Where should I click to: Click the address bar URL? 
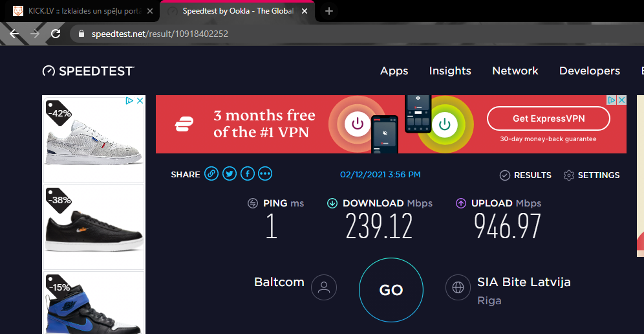tap(160, 34)
